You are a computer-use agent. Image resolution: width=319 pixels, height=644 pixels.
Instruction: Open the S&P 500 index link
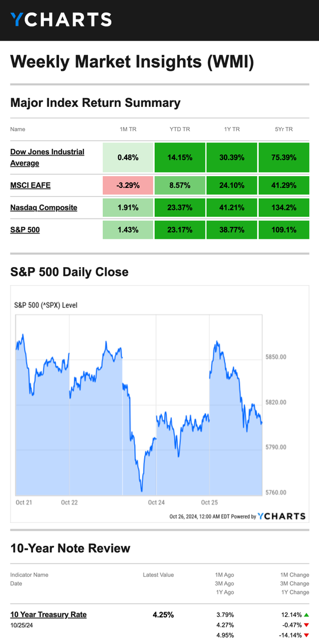[x=25, y=230]
